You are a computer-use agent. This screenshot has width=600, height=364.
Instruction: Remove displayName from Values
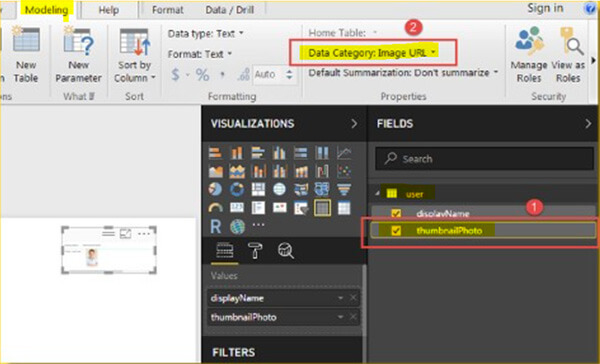click(353, 298)
